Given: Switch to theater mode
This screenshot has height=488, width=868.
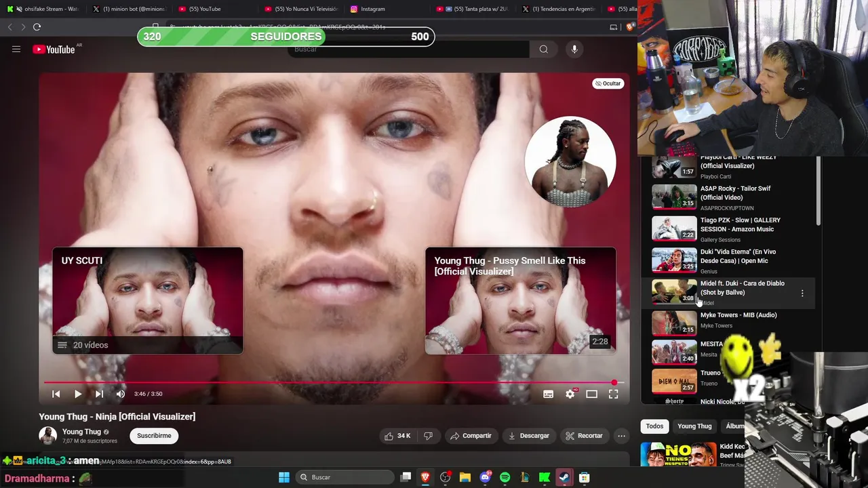Looking at the screenshot, I should (591, 394).
